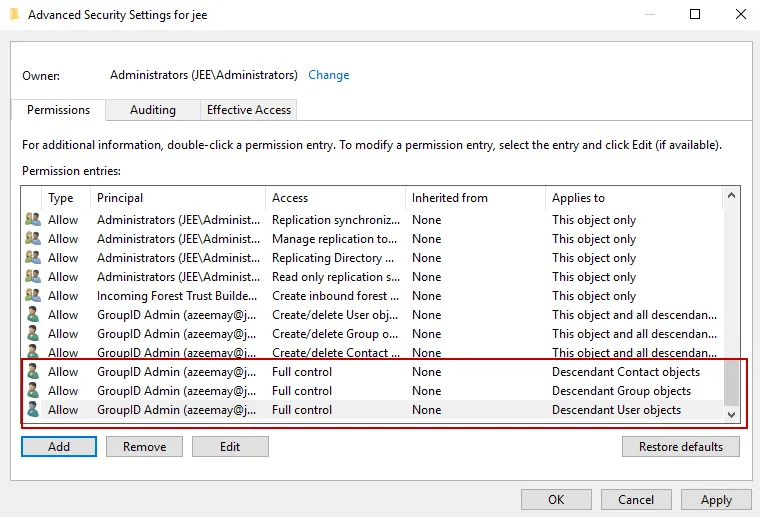The width and height of the screenshot is (760, 517).
Task: Sort by the Applies to column header
Action: (x=633, y=198)
